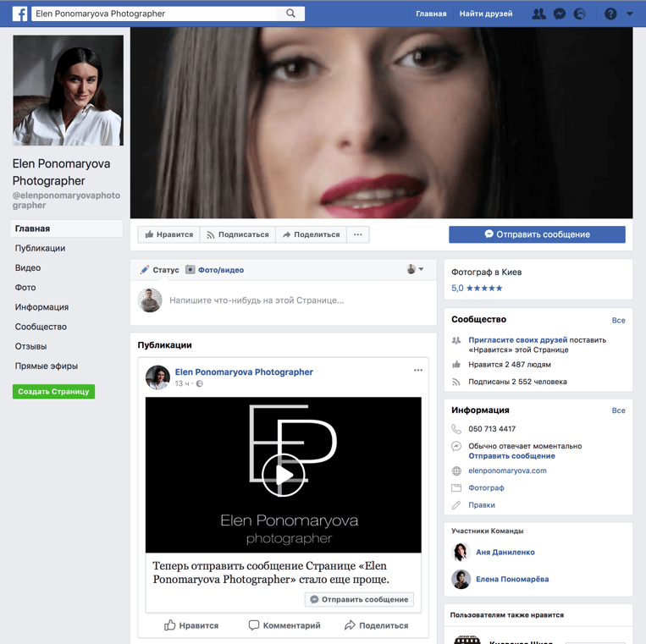Open Elen Ponomaryova Photographer post author link
646x644 pixels.
(244, 372)
